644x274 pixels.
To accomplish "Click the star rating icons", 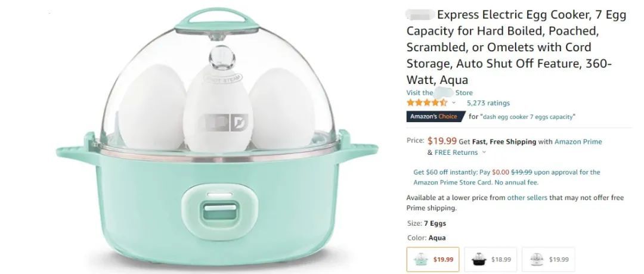I will point(427,103).
